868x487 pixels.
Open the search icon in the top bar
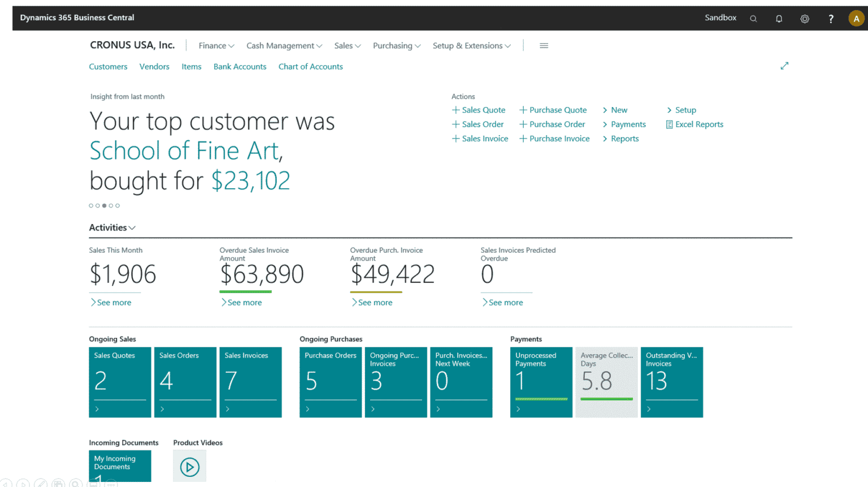pyautogui.click(x=753, y=18)
